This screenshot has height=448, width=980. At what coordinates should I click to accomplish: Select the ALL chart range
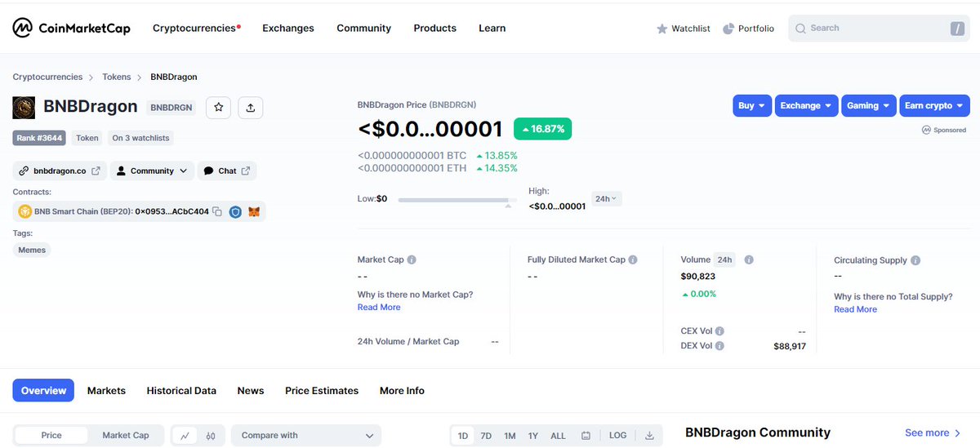point(558,436)
